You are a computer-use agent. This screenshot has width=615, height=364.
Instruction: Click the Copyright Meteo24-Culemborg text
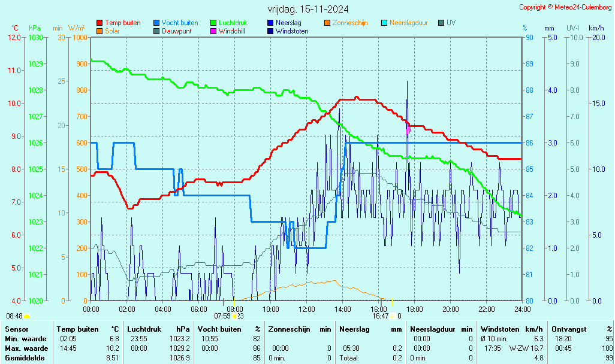point(565,7)
